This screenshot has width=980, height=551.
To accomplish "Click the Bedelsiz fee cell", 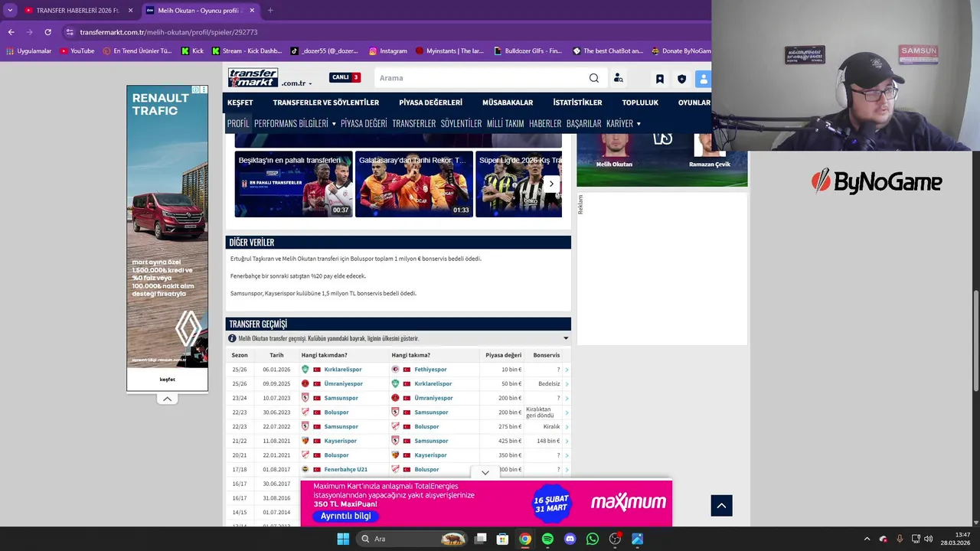I will tap(549, 384).
